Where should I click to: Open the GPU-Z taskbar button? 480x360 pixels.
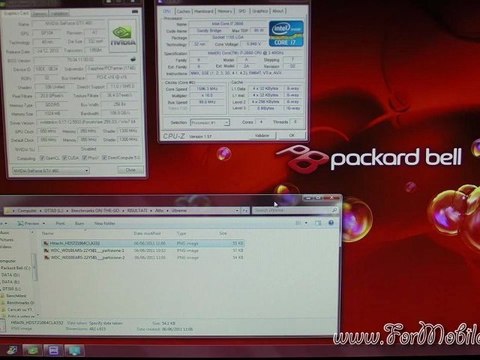pyautogui.click(x=32, y=350)
